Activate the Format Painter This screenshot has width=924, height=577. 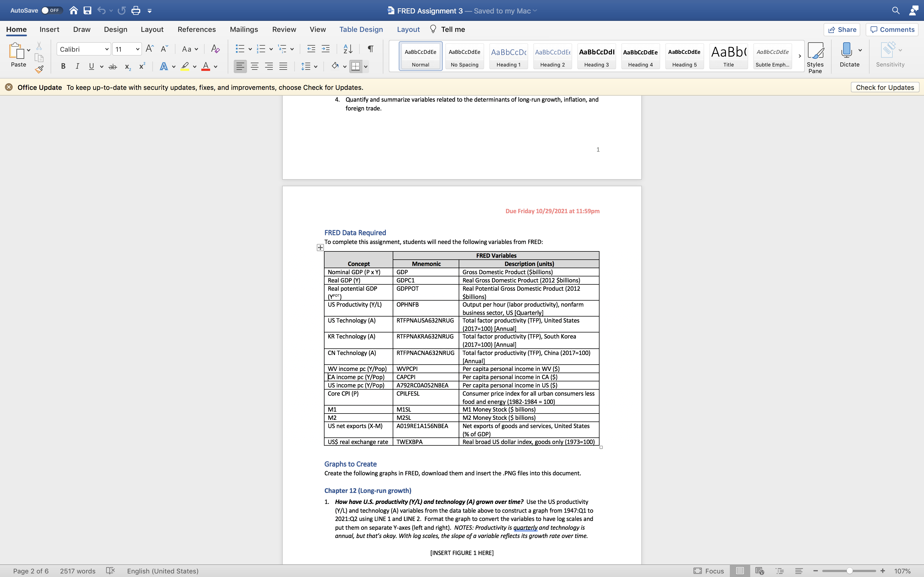[38, 70]
